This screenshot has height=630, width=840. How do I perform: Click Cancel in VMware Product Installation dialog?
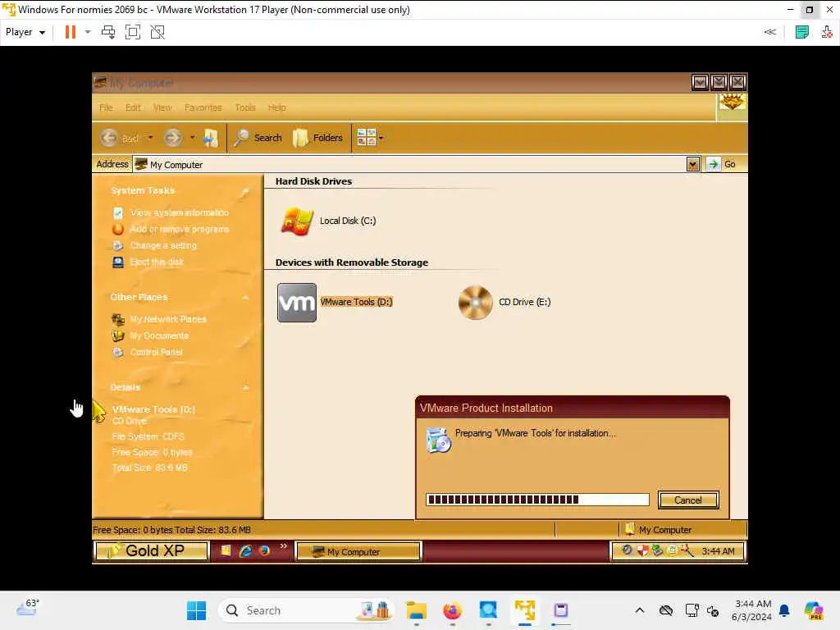point(688,500)
